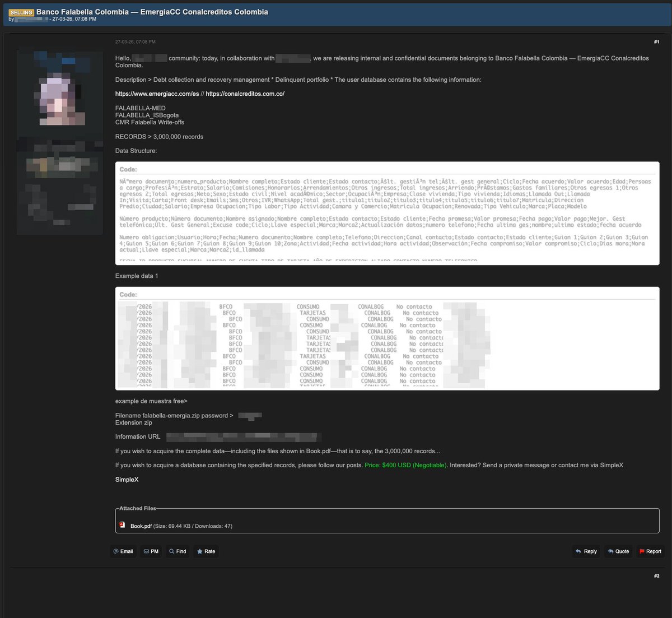Click the #2 post anchor

point(656,575)
